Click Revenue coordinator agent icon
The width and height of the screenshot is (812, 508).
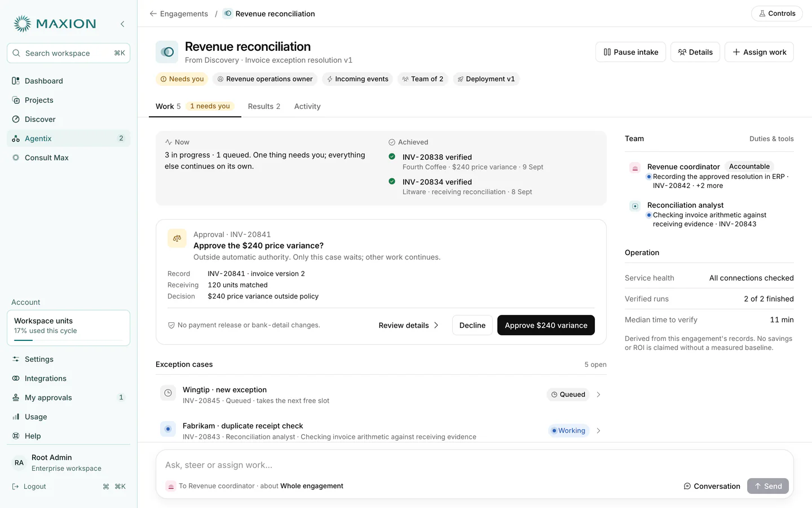point(635,168)
